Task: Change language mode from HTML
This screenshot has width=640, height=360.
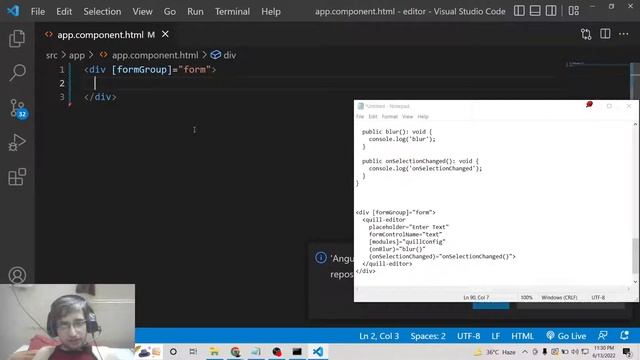Action: 522,336
